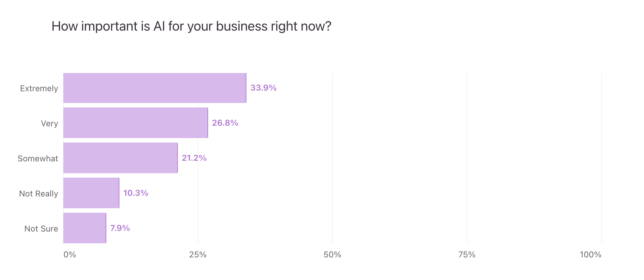Click the 10.3% value label
Image resolution: width=644 pixels, height=280 pixels.
[136, 193]
